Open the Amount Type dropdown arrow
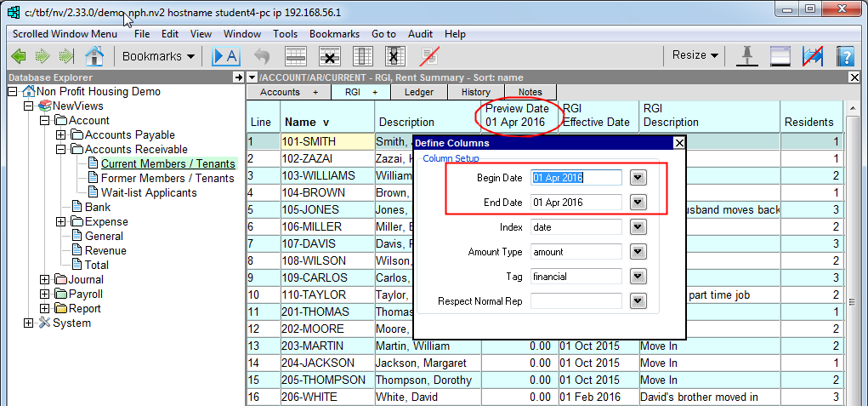 click(638, 252)
